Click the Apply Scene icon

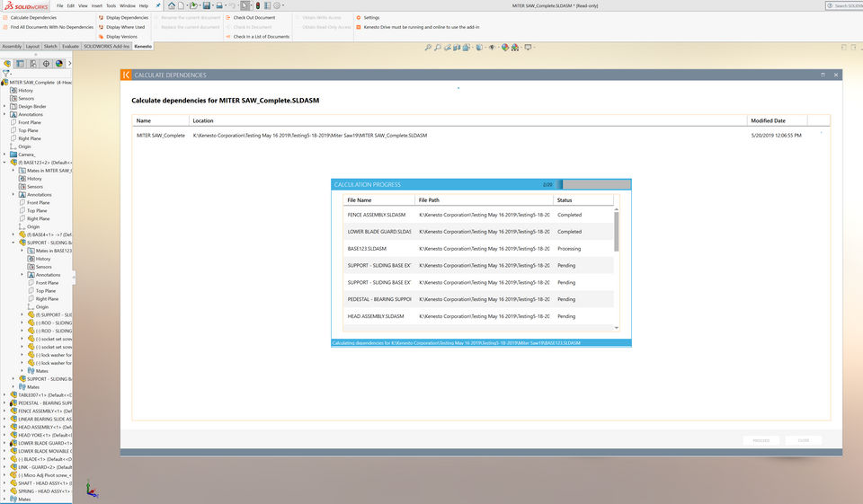click(x=514, y=48)
